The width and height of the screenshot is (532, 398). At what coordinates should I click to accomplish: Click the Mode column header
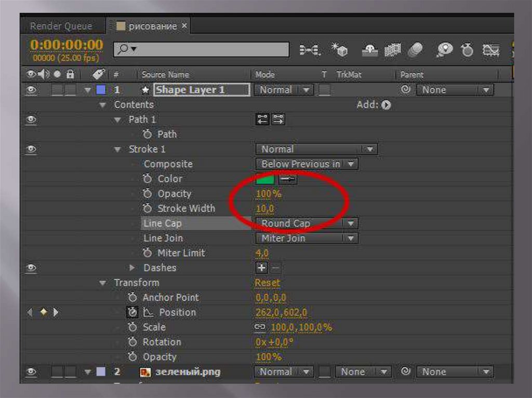tap(265, 75)
